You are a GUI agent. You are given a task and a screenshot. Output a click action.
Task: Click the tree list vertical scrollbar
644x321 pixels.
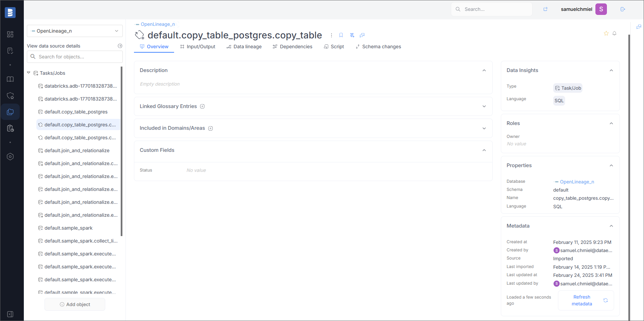(x=121, y=151)
